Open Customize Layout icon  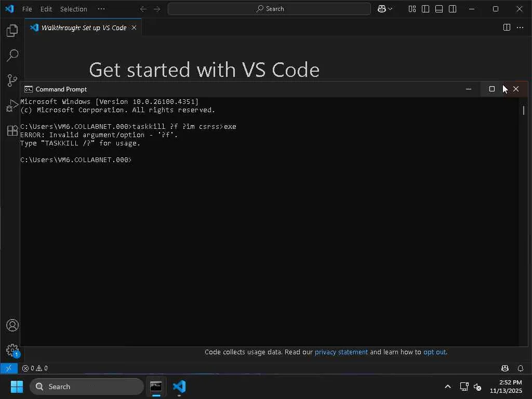412,9
